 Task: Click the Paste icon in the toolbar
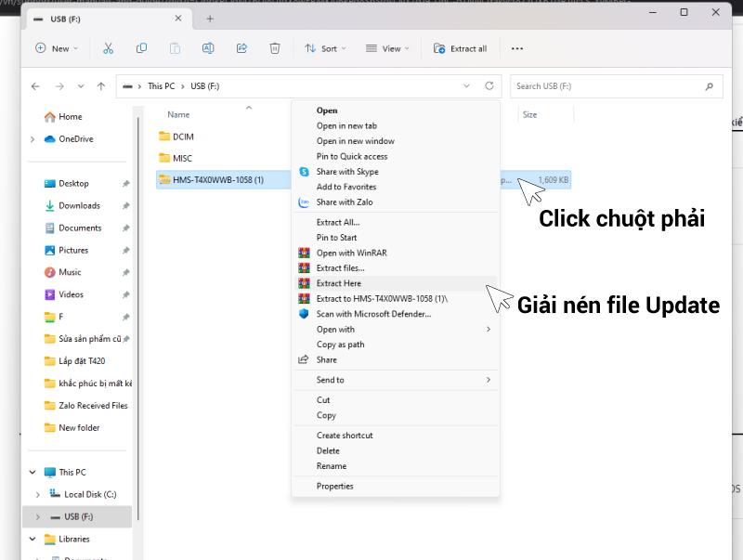pyautogui.click(x=175, y=48)
